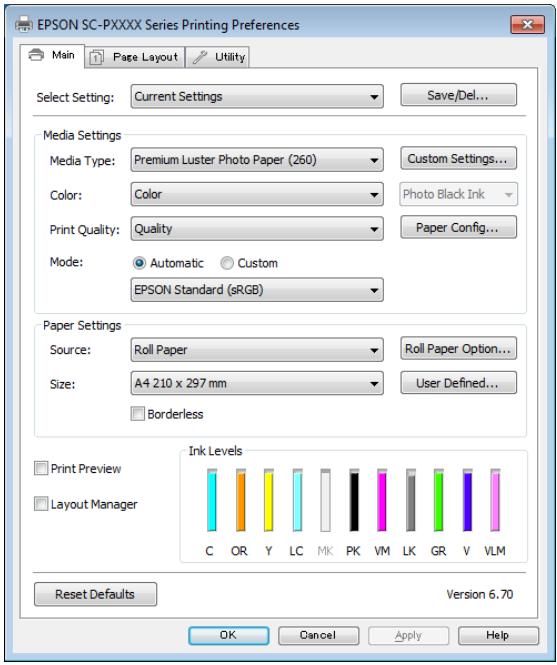Click the Photo Black (PK) ink bar
The width and height of the screenshot is (557, 665).
pos(354,500)
